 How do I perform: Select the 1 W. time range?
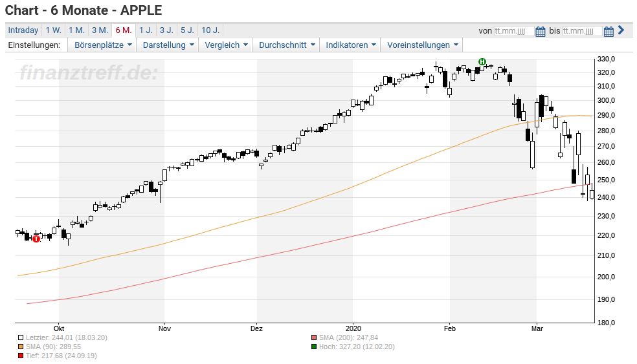tap(53, 30)
